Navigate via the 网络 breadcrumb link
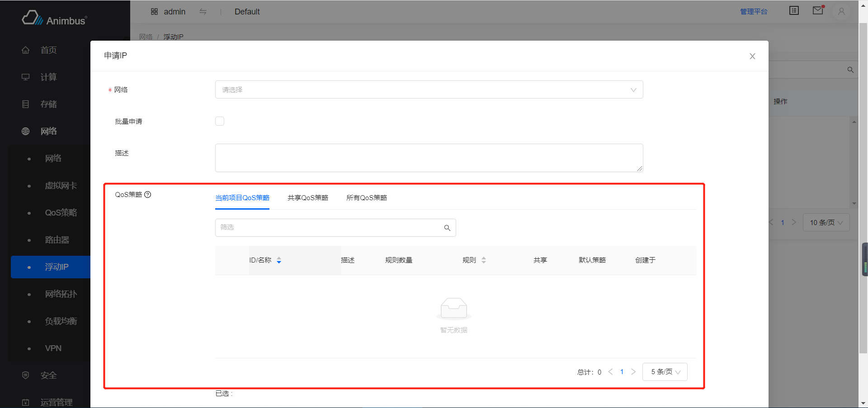Viewport: 868px width, 408px height. coord(146,37)
